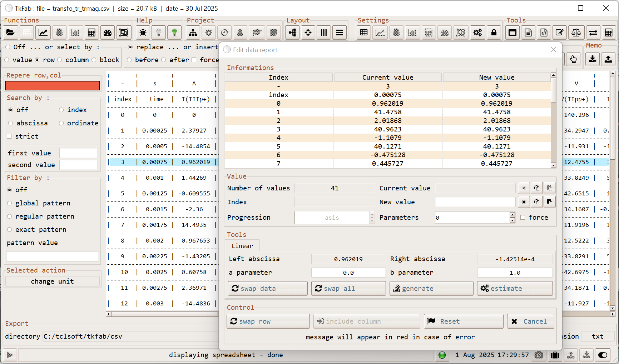Image resolution: width=619 pixels, height=364 pixels.
Task: Open the Project tree structure icon
Action: tap(193, 32)
